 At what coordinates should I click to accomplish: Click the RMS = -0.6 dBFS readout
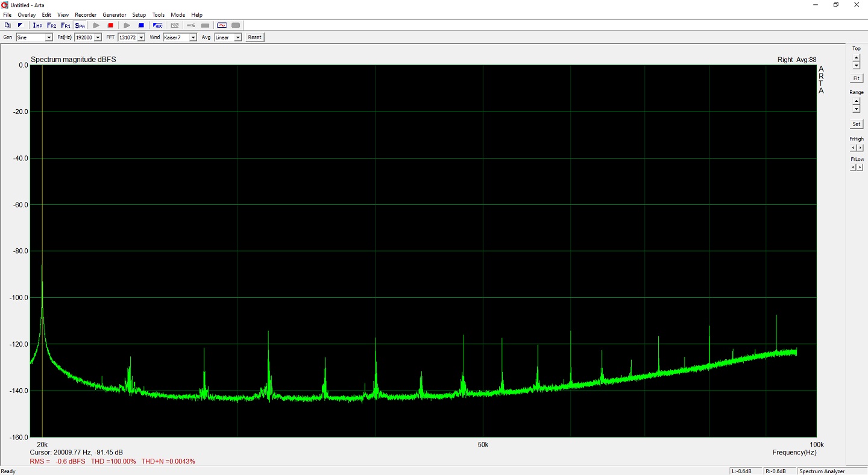[x=57, y=462]
